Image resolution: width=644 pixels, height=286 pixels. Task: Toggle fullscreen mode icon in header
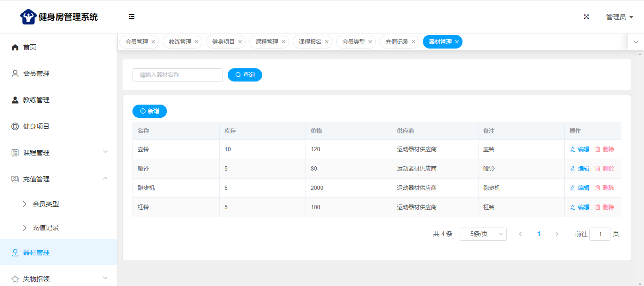point(586,16)
